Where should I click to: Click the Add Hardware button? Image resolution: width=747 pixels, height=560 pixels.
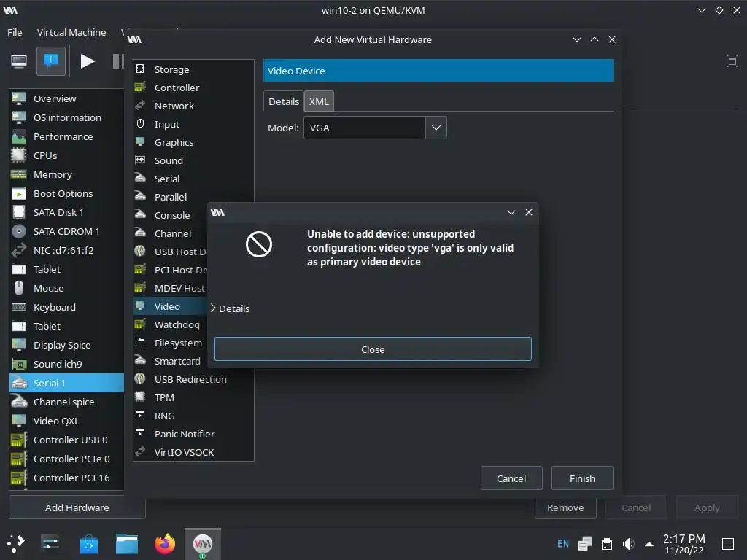(x=77, y=507)
